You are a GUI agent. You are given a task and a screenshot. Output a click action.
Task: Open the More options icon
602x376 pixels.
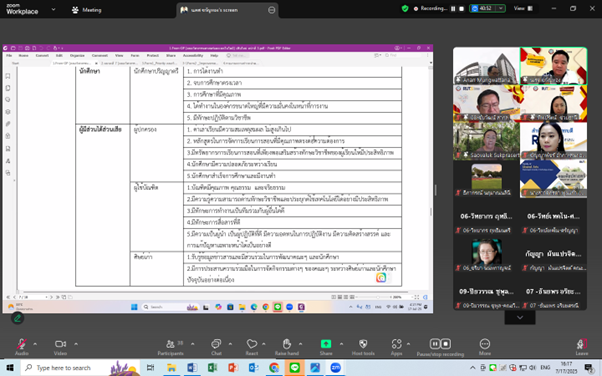tap(485, 344)
